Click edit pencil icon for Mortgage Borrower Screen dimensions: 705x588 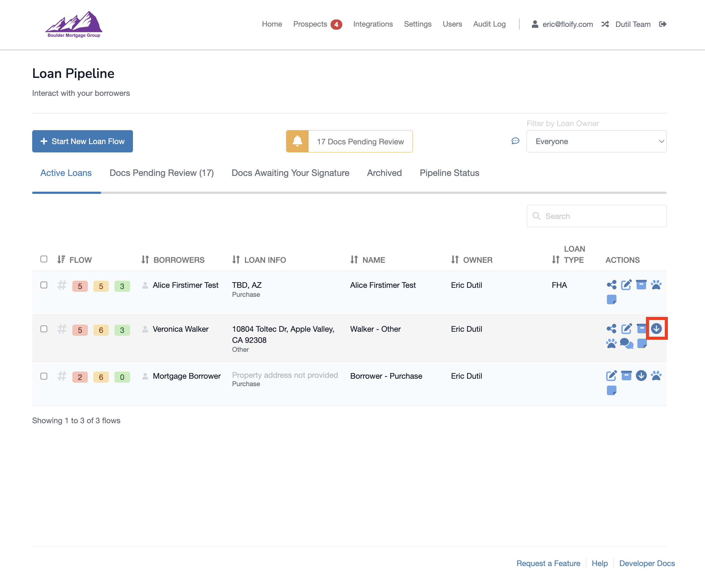[x=611, y=376]
